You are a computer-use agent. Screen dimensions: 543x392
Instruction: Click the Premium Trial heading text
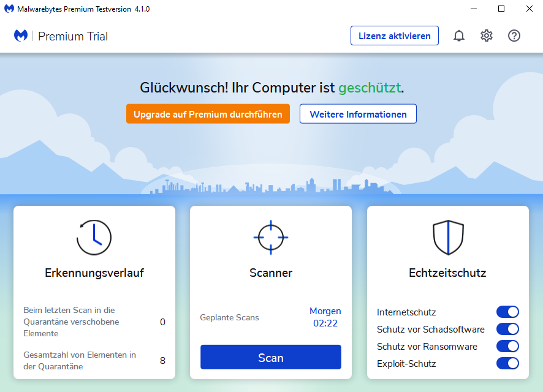click(x=73, y=36)
